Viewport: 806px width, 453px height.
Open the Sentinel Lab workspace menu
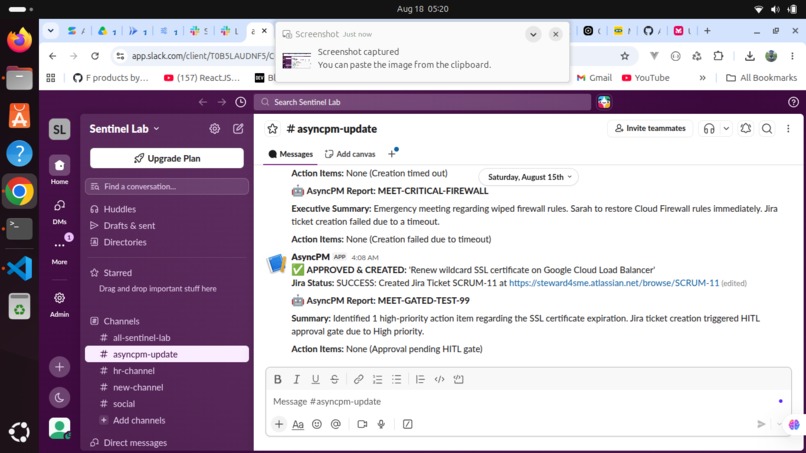[124, 129]
